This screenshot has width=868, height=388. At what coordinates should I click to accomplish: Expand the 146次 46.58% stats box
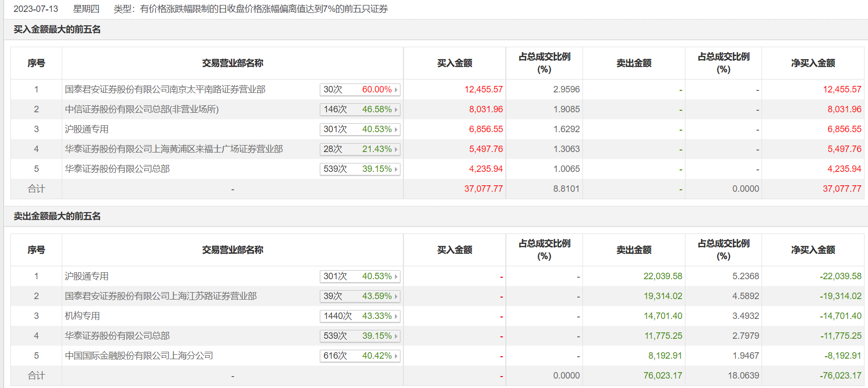point(360,109)
